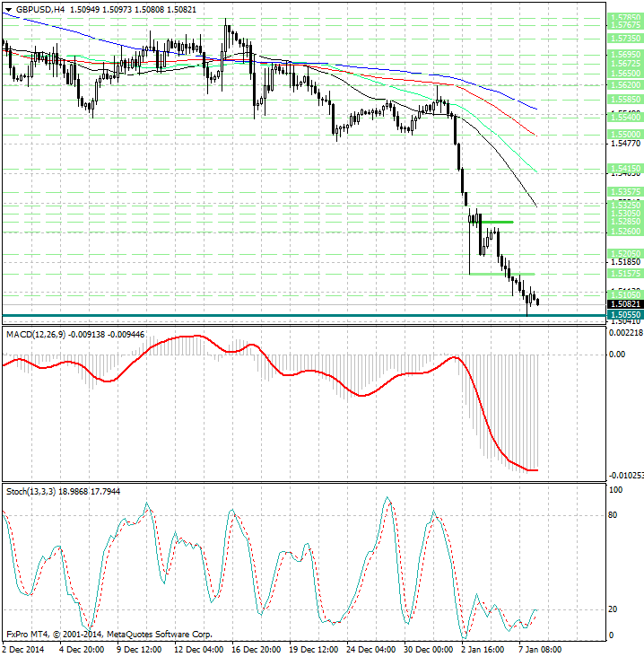Click the 1.62000 price level label

tap(625, 83)
